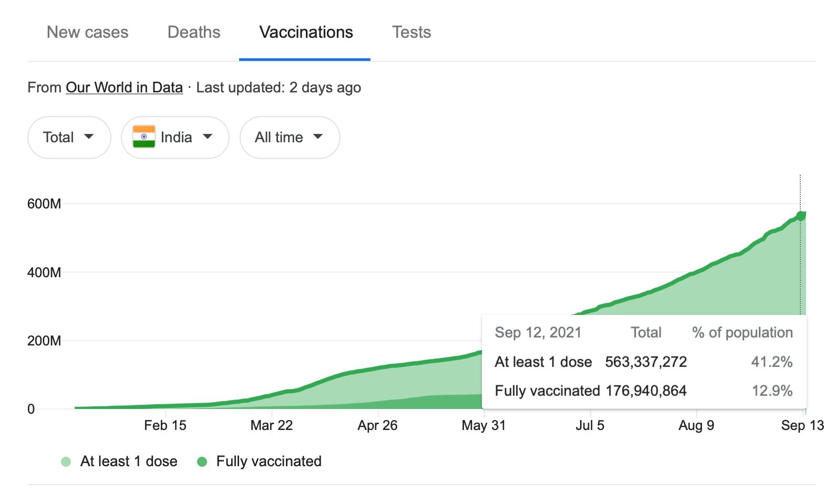Expand the All time range dropdown
835x504 pixels.
click(x=290, y=138)
